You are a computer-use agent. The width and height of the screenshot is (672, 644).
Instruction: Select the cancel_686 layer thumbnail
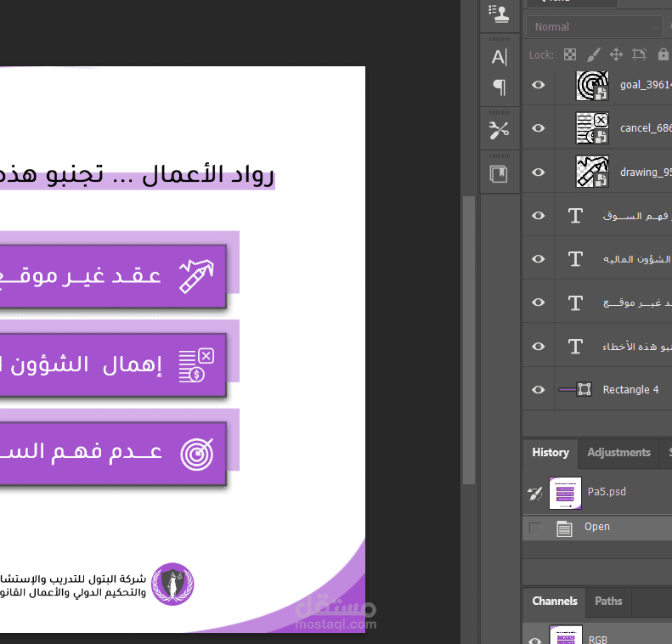[592, 128]
